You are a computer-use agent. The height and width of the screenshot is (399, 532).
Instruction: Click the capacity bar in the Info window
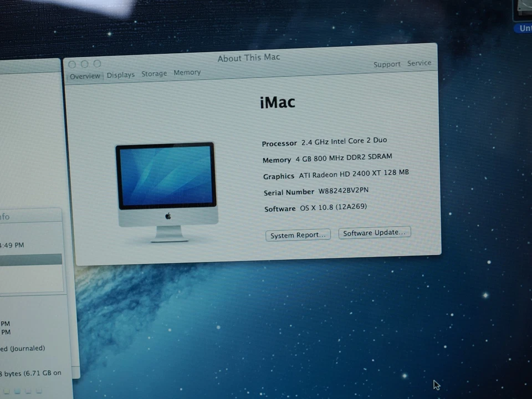[30, 259]
